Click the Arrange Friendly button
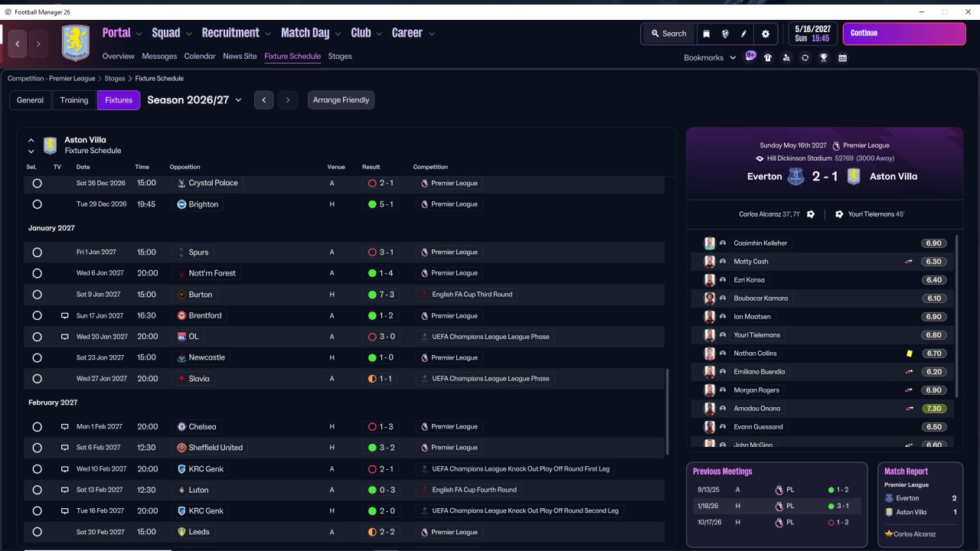Viewport: 980px width, 551px height. [341, 100]
